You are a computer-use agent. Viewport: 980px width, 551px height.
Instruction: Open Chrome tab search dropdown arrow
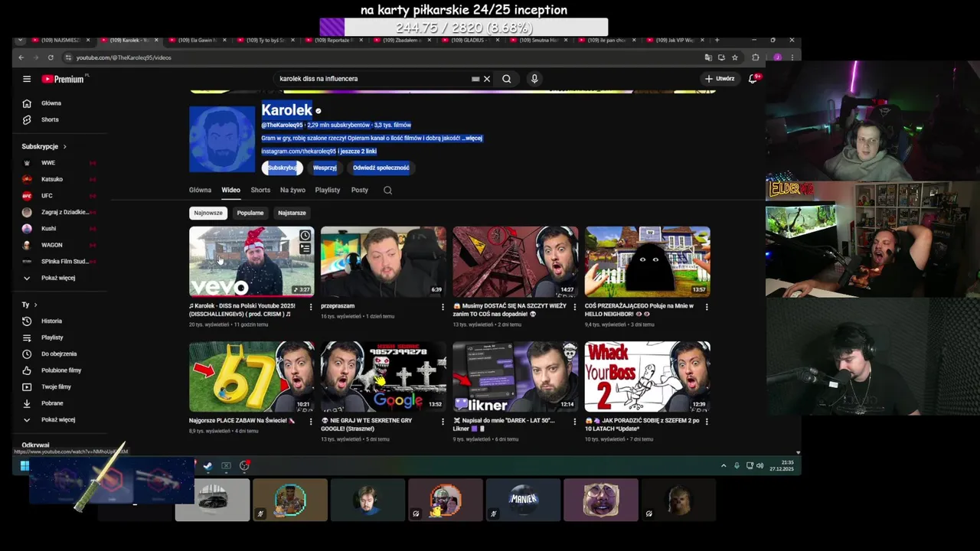pyautogui.click(x=21, y=40)
